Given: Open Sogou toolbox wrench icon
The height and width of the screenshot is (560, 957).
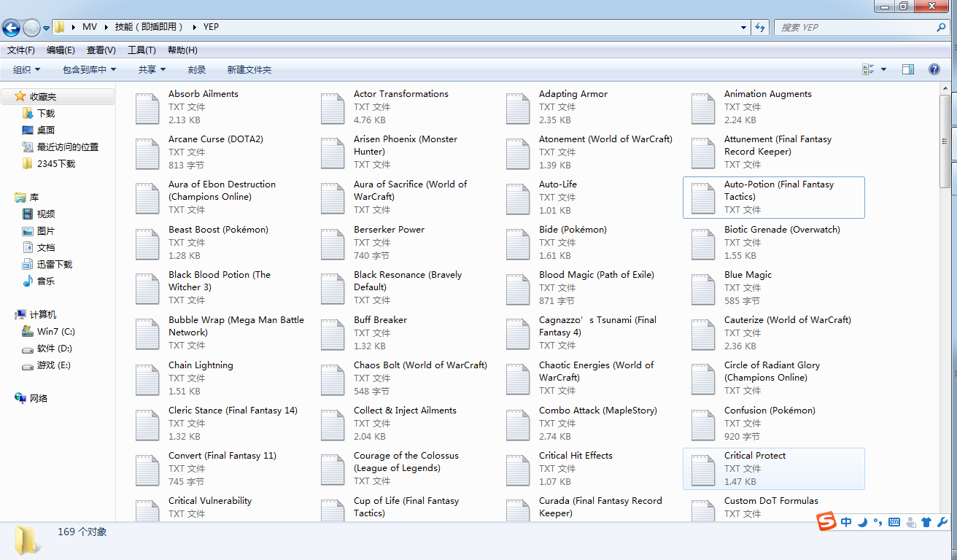Looking at the screenshot, I should coord(942,522).
